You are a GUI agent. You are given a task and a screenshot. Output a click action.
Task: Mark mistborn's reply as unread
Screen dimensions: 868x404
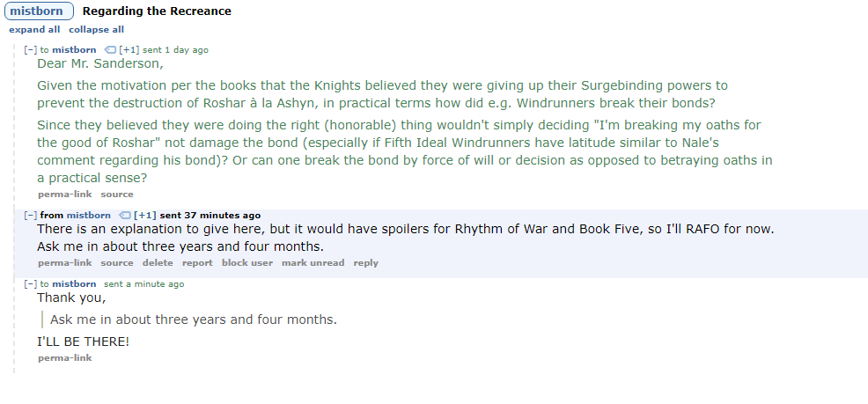313,263
